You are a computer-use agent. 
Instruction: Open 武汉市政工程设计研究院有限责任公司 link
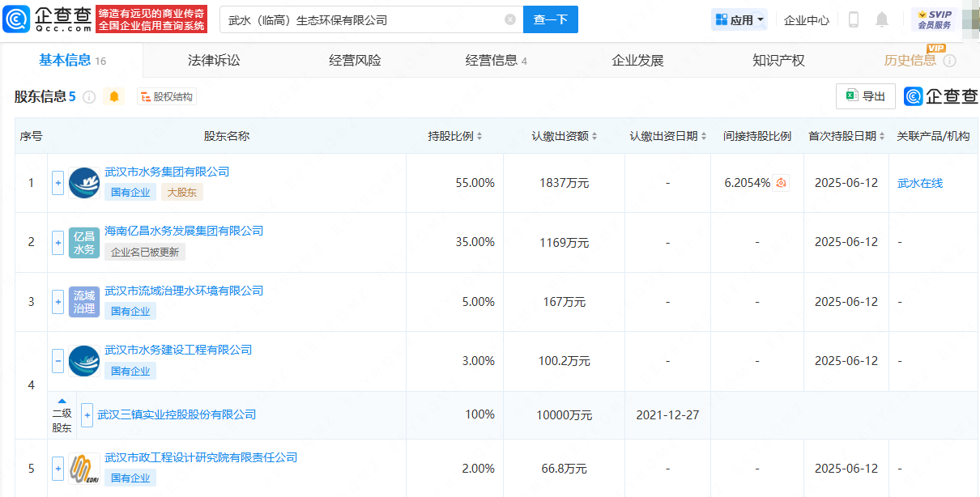pyautogui.click(x=201, y=457)
